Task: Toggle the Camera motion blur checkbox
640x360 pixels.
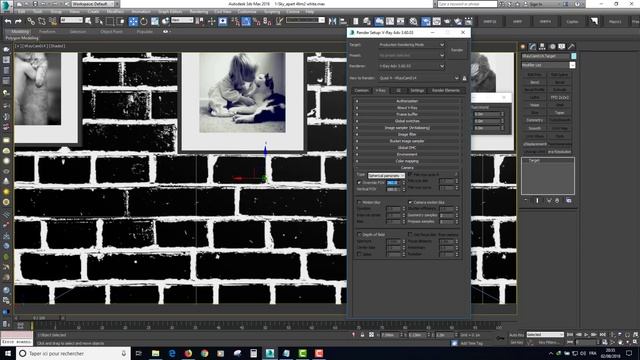Action: (x=410, y=202)
